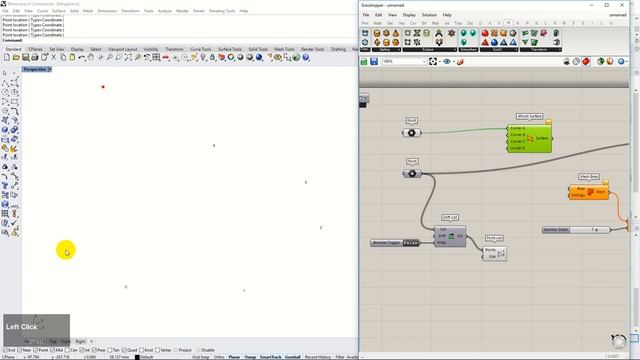Toggle the eye preview icon in Grasshopper canvas toolbar
The width and height of the screenshot is (640, 360).
[x=447, y=62]
